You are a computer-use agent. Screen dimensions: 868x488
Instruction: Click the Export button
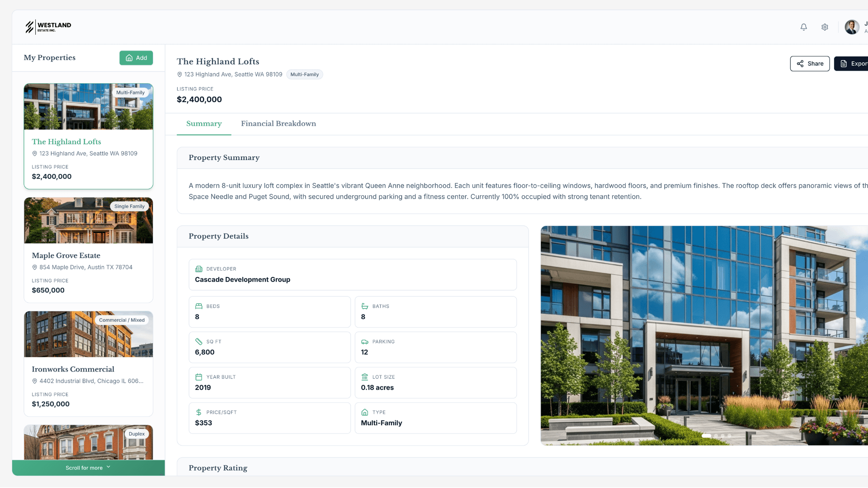pos(852,64)
